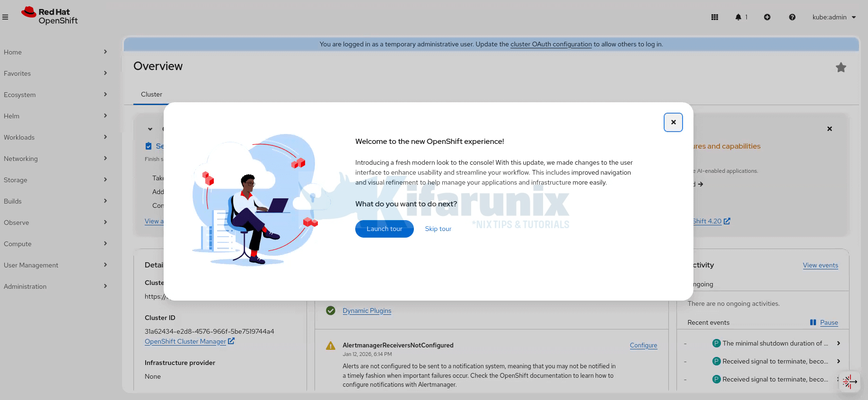Expand 'The minimal shutdown duration' event

(839, 343)
